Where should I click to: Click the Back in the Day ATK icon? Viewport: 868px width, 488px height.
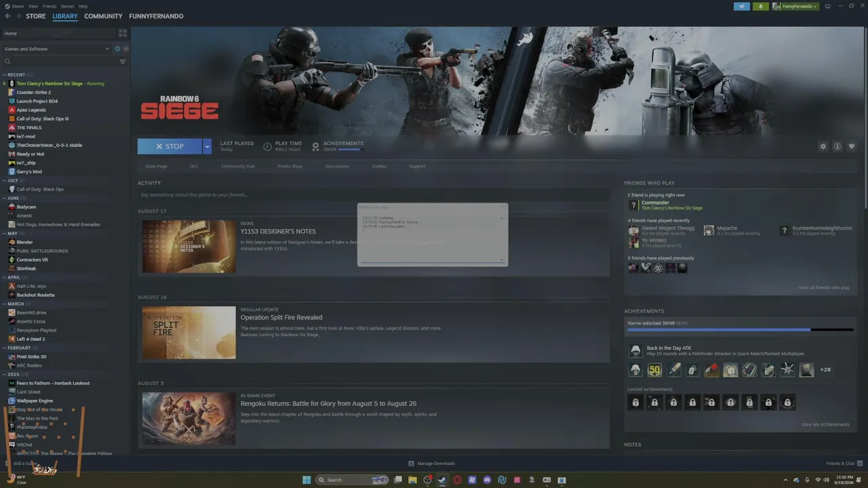tap(635, 350)
